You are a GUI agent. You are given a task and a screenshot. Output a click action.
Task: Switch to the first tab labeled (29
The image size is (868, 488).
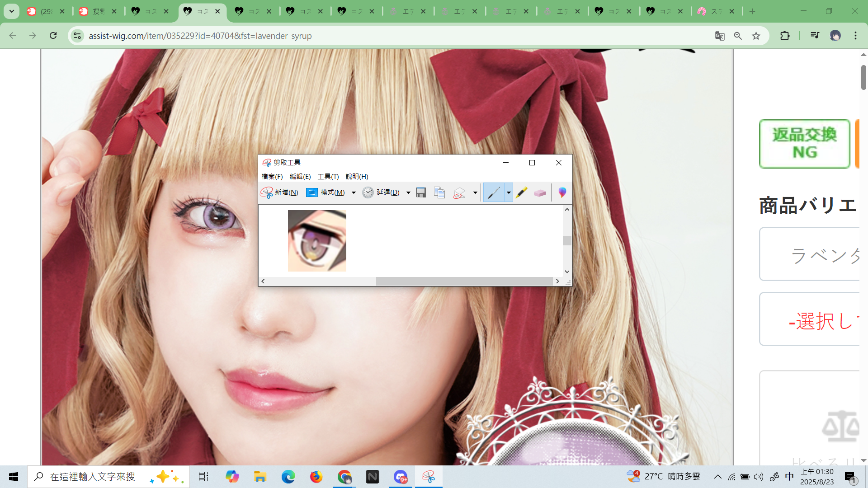pyautogui.click(x=46, y=11)
